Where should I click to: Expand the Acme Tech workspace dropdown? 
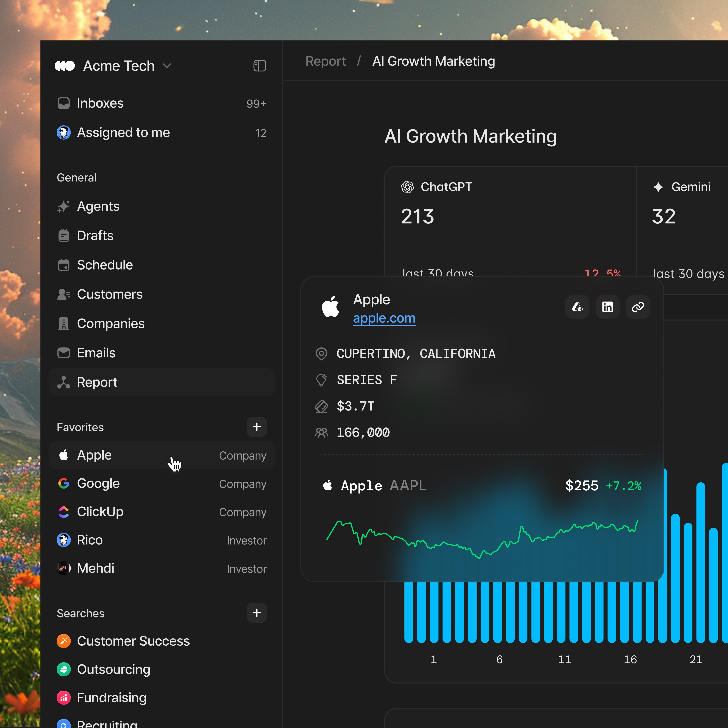[166, 66]
